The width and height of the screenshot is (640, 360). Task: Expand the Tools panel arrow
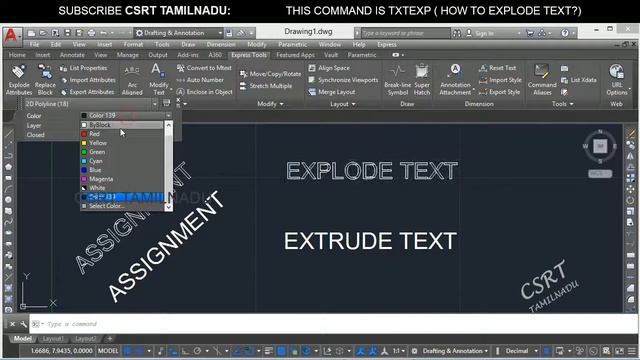point(571,104)
